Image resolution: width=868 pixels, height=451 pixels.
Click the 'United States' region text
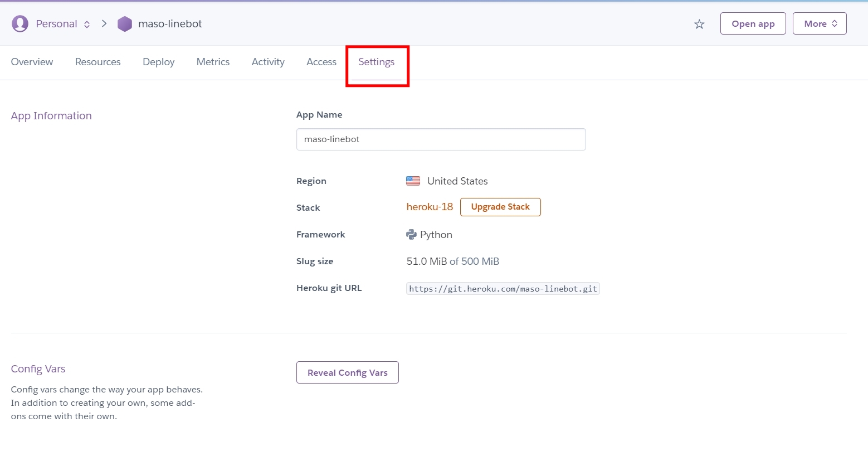tap(457, 181)
